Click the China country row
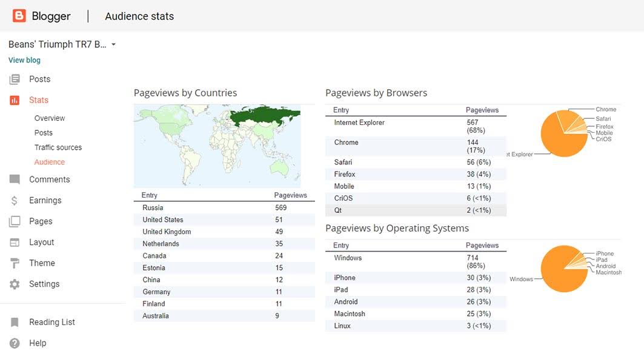This screenshot has width=644, height=359. click(224, 280)
